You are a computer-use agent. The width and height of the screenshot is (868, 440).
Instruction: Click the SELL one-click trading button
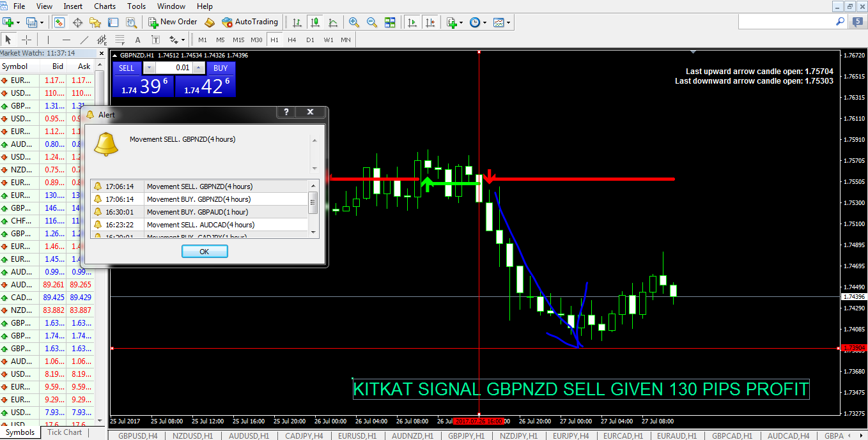pyautogui.click(x=127, y=68)
